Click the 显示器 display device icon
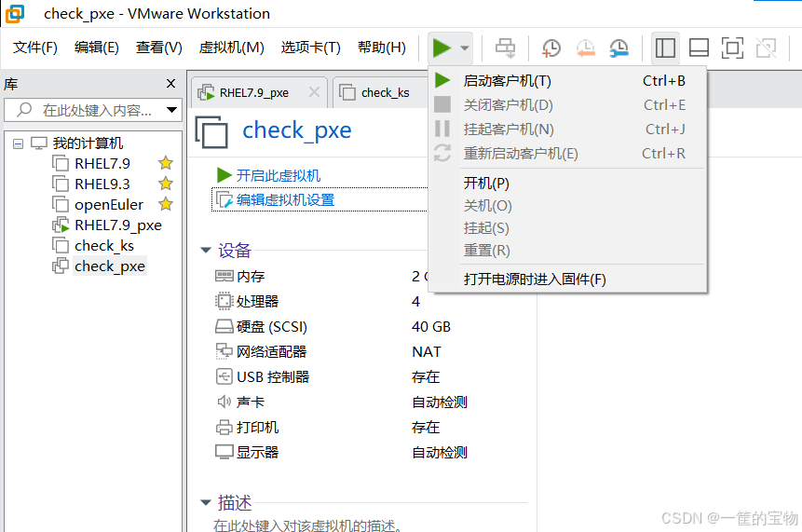This screenshot has height=532, width=802. [224, 452]
